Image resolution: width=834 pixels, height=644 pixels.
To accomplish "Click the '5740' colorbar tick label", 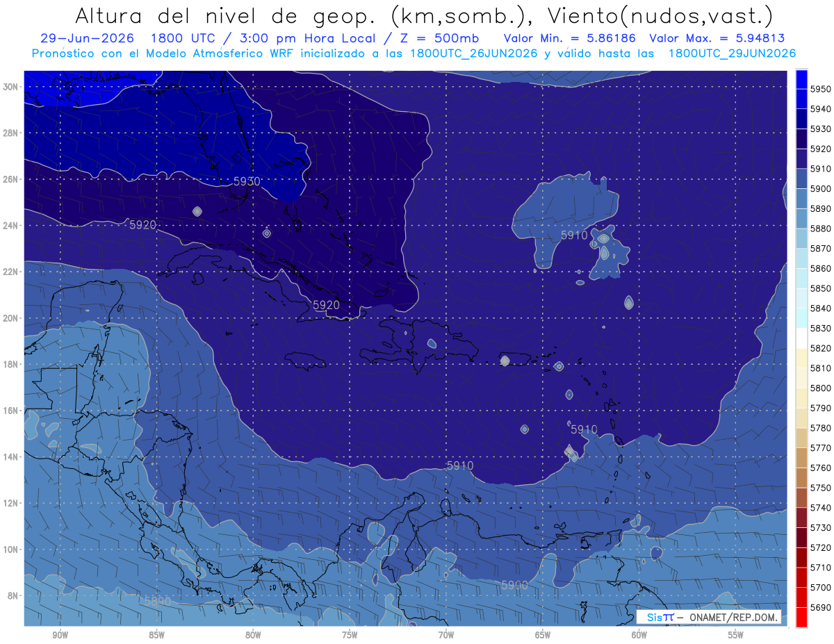I will pyautogui.click(x=821, y=508).
